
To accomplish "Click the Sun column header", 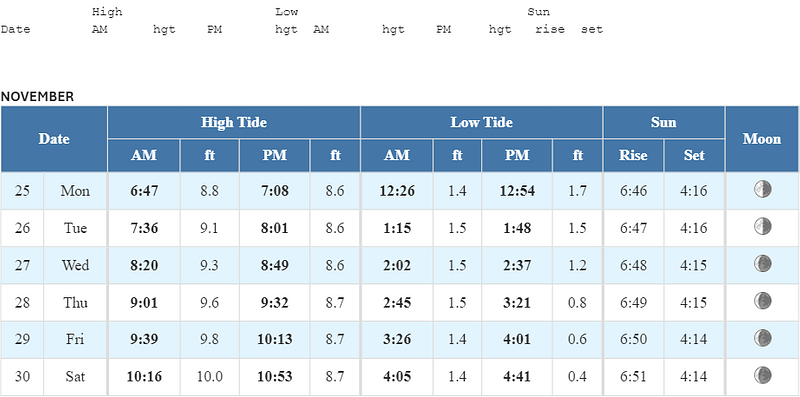I will click(664, 122).
